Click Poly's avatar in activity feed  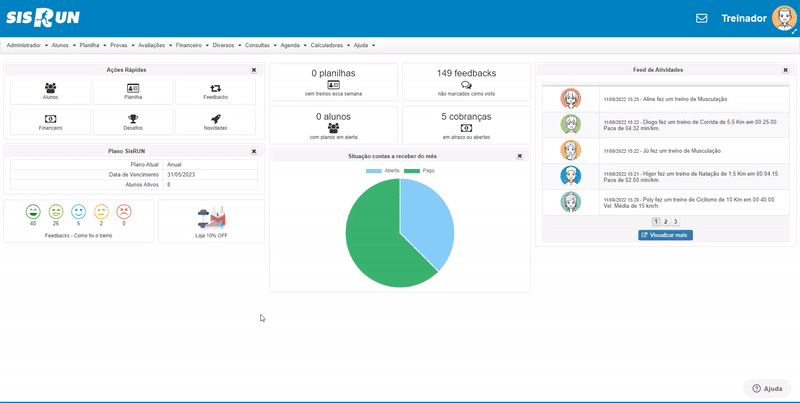pos(570,202)
